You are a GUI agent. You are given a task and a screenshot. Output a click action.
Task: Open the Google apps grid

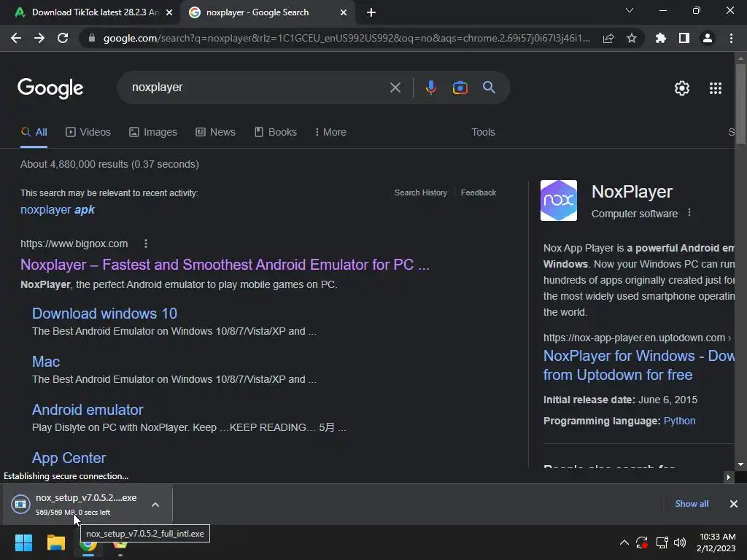(716, 88)
